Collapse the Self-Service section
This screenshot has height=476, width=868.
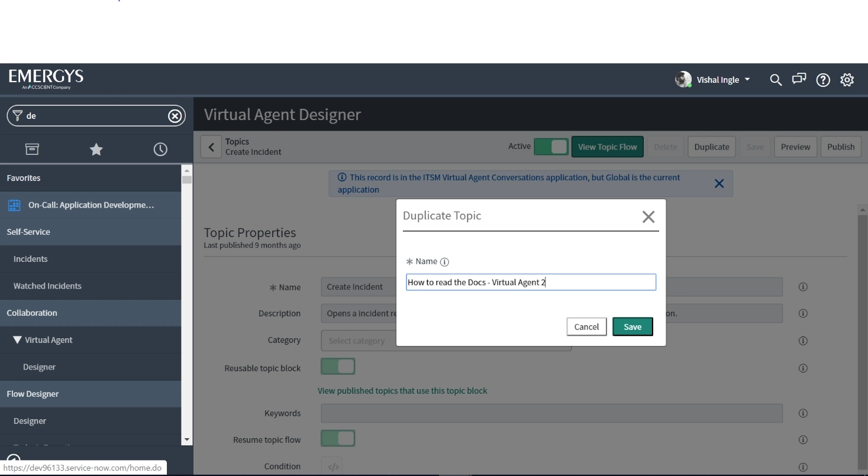click(91, 232)
